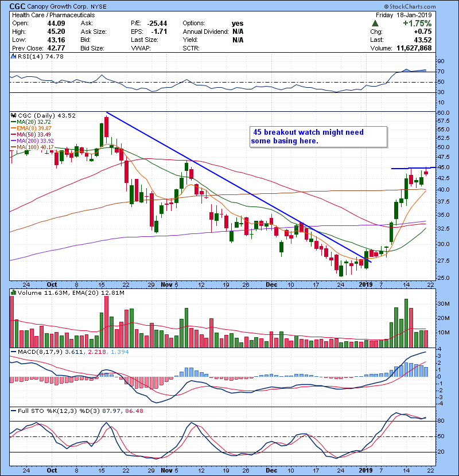Click the 2019 label on date axis

coord(365,283)
